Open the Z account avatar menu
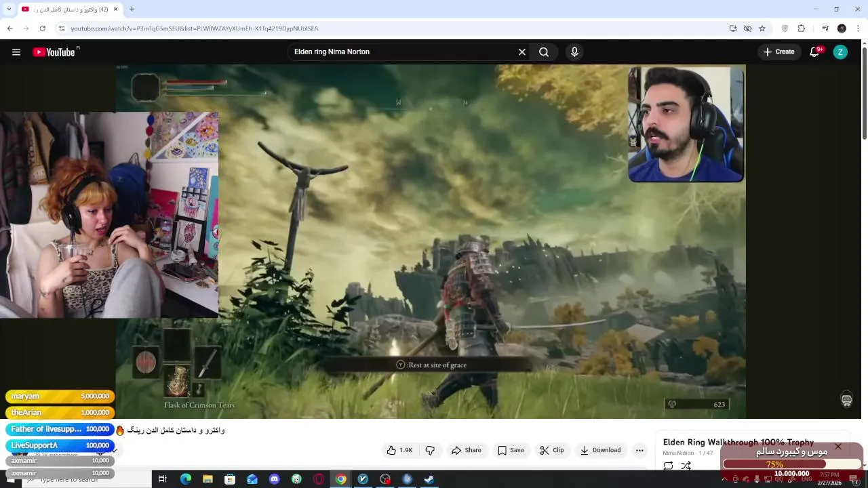Viewport: 868px width, 488px height. (840, 52)
